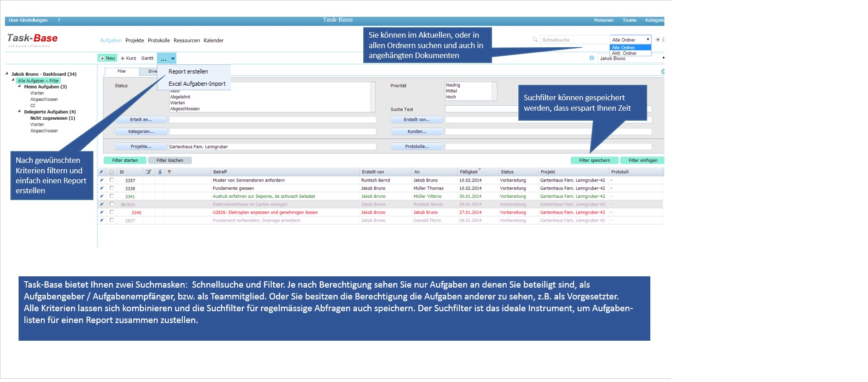Tick the checkbox for task 3357

click(x=112, y=180)
